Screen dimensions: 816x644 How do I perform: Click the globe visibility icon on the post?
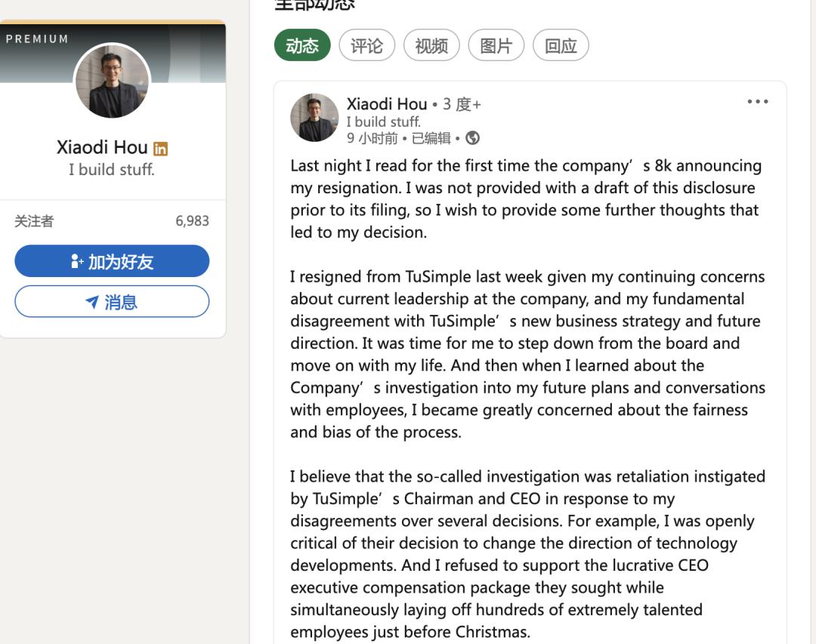473,138
